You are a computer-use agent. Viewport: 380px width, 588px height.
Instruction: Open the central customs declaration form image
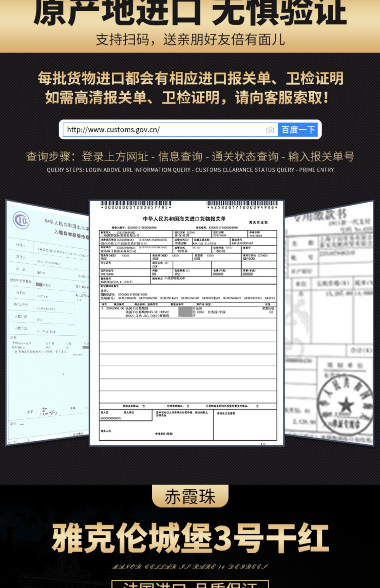[187, 323]
